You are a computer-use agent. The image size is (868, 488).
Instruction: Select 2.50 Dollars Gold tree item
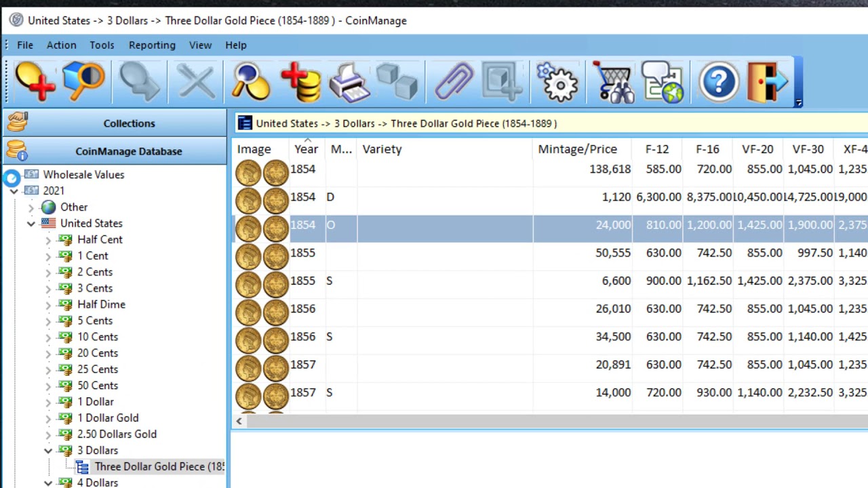point(117,434)
